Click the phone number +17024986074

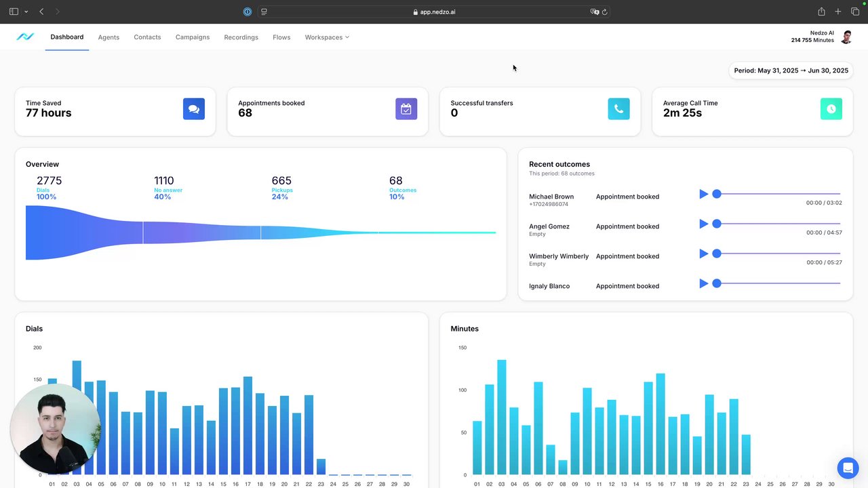549,204
